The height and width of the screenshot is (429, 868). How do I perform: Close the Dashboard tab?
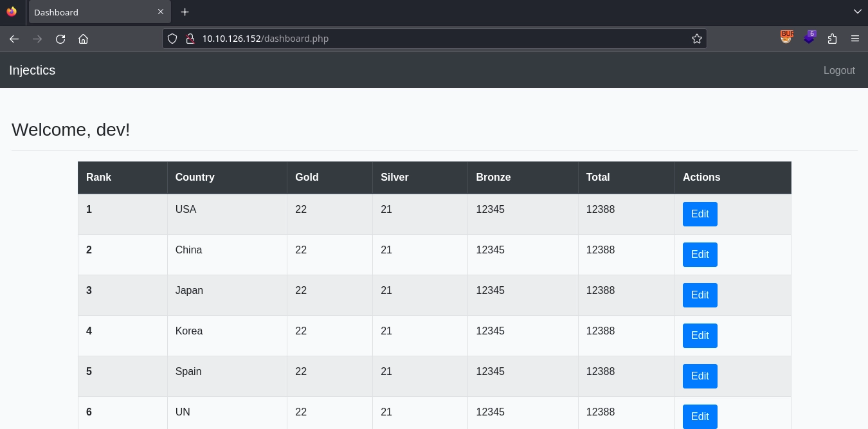(x=161, y=12)
